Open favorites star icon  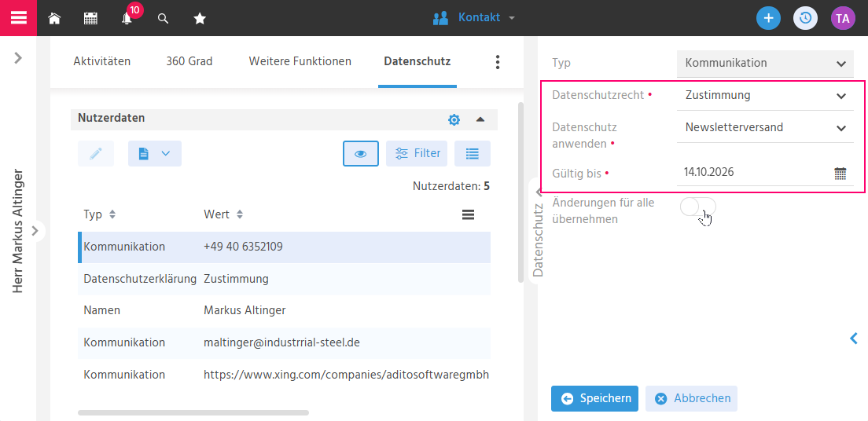[x=199, y=18]
